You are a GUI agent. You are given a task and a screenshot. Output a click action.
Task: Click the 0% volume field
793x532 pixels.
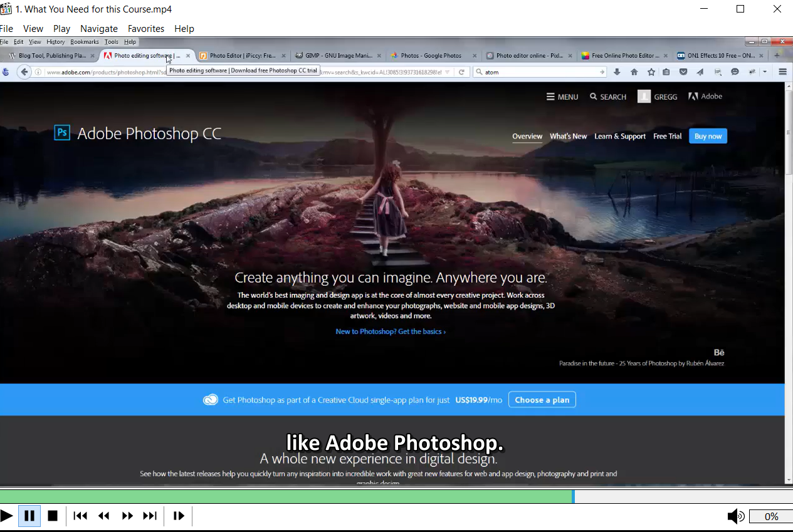tap(771, 516)
